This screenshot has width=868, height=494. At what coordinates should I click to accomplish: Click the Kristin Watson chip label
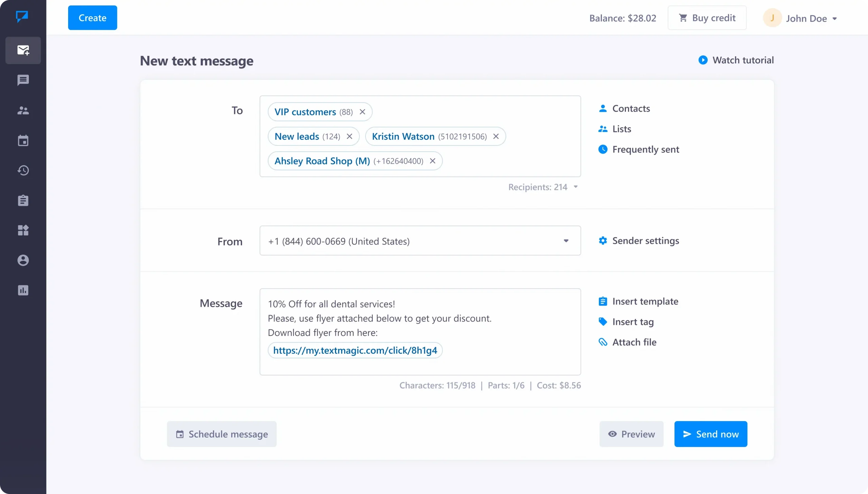pos(403,136)
